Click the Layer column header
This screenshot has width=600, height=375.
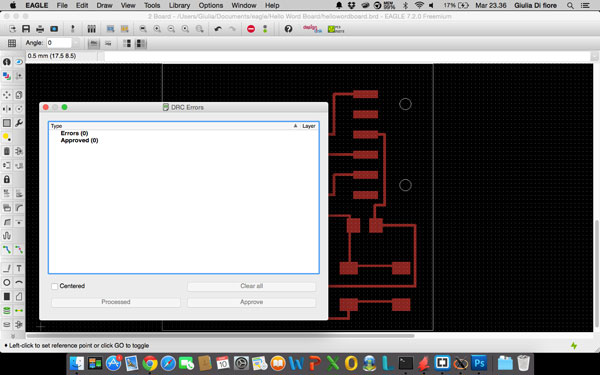pyautogui.click(x=309, y=126)
